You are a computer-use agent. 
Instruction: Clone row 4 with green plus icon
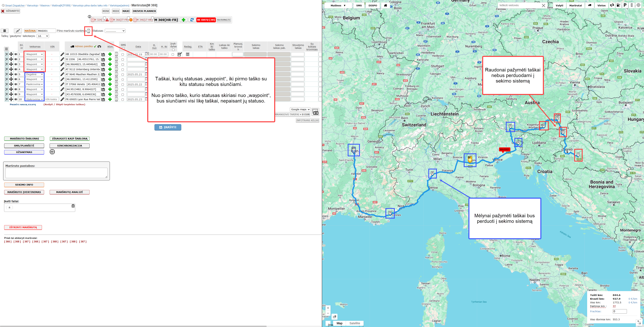pyautogui.click(x=110, y=69)
